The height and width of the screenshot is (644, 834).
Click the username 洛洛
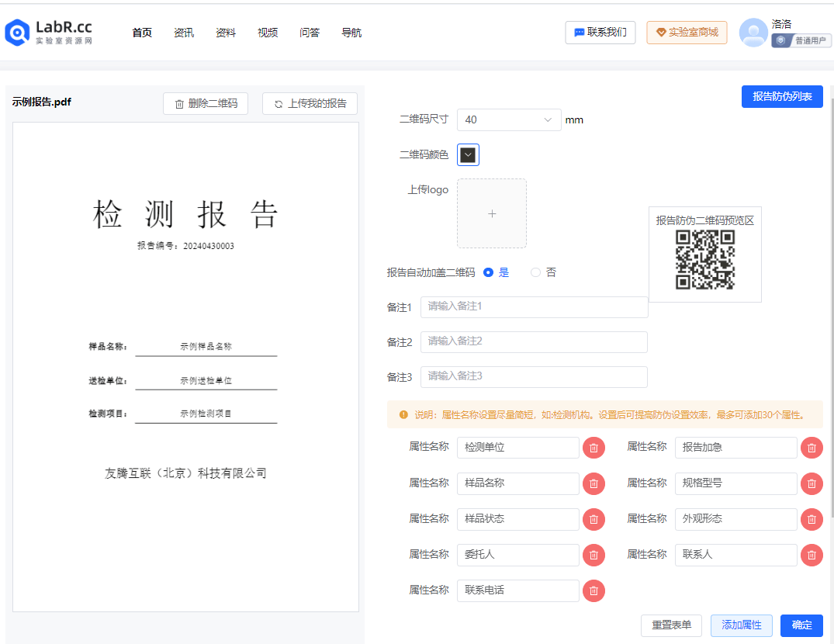pyautogui.click(x=781, y=24)
